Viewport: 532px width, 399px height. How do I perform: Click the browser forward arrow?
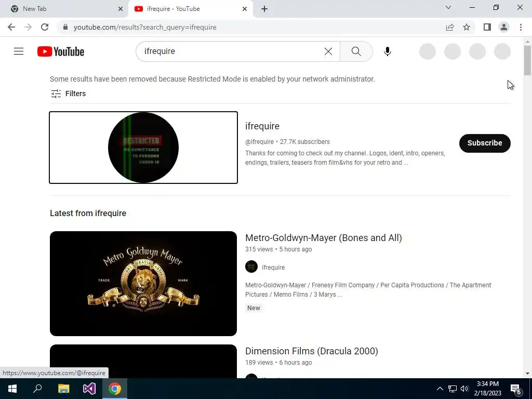(28, 27)
